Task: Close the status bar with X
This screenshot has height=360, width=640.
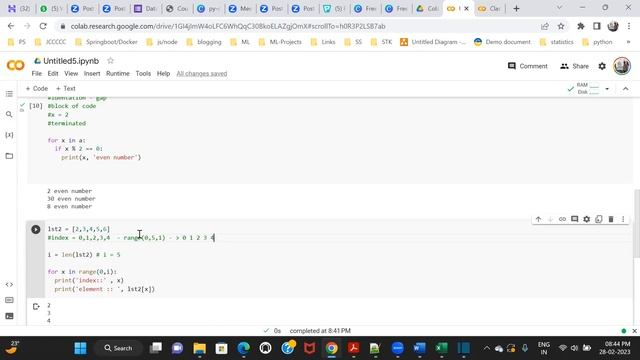Action: 634,331
